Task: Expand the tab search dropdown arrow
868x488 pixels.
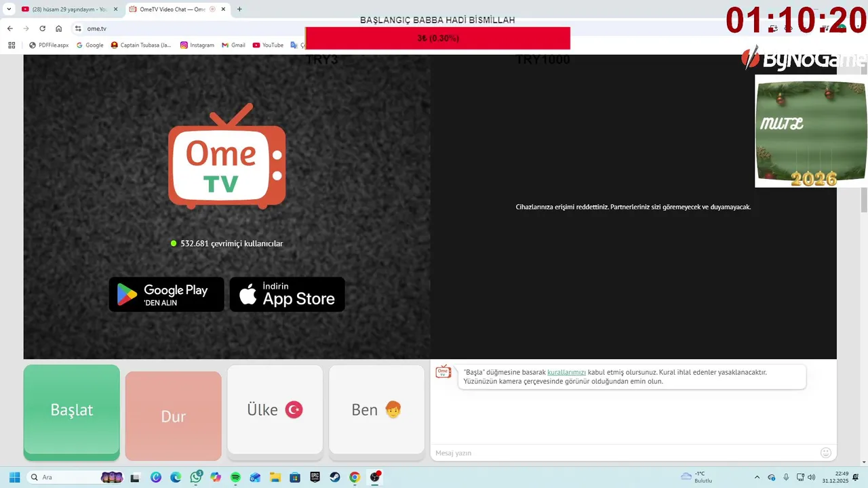Action: coord(9,9)
